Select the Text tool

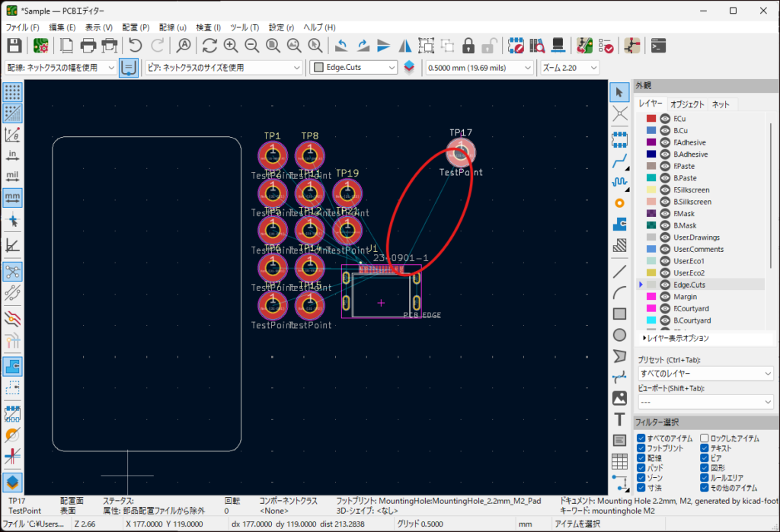tap(620, 419)
